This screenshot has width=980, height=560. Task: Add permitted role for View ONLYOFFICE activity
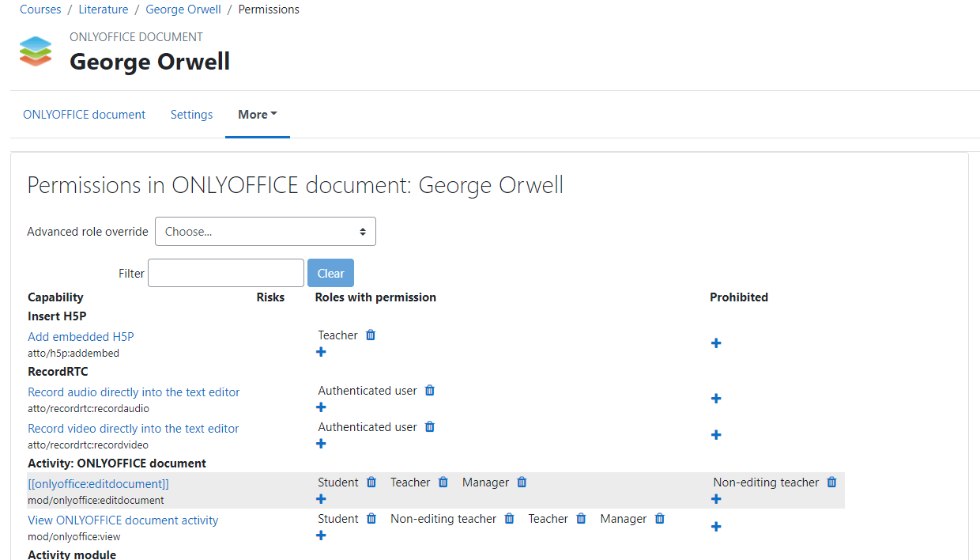click(321, 535)
